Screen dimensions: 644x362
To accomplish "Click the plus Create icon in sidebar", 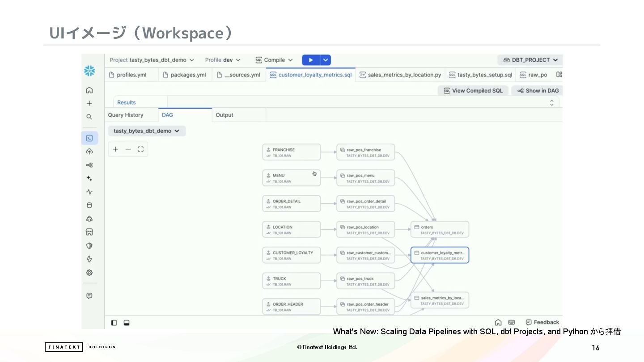I will 89,103.
